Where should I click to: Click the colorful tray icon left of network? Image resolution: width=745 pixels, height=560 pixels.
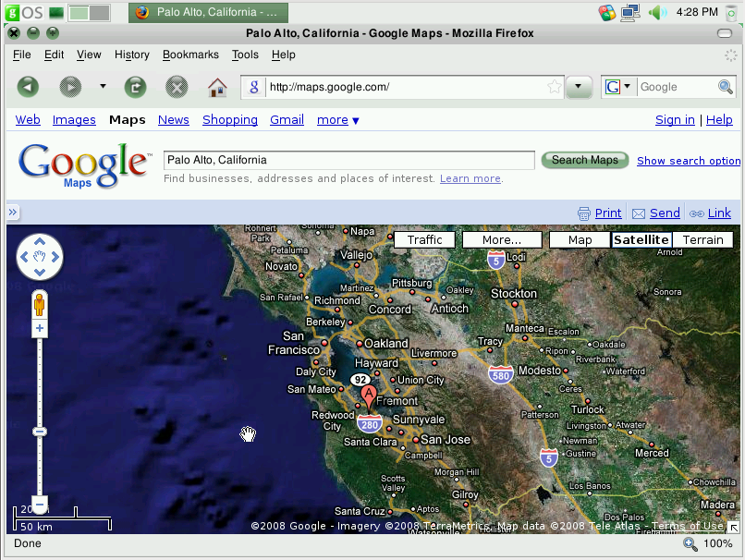pos(606,12)
